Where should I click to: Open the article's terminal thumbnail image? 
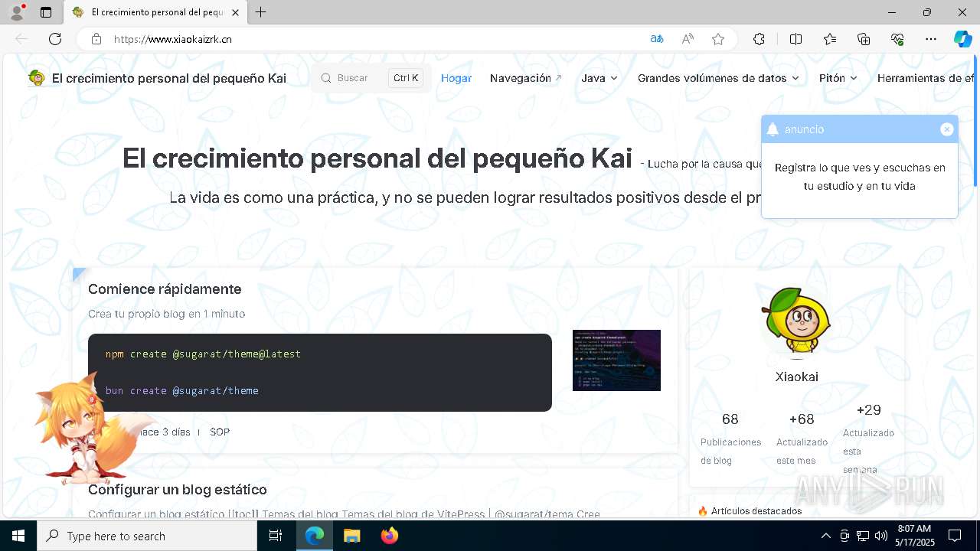616,360
